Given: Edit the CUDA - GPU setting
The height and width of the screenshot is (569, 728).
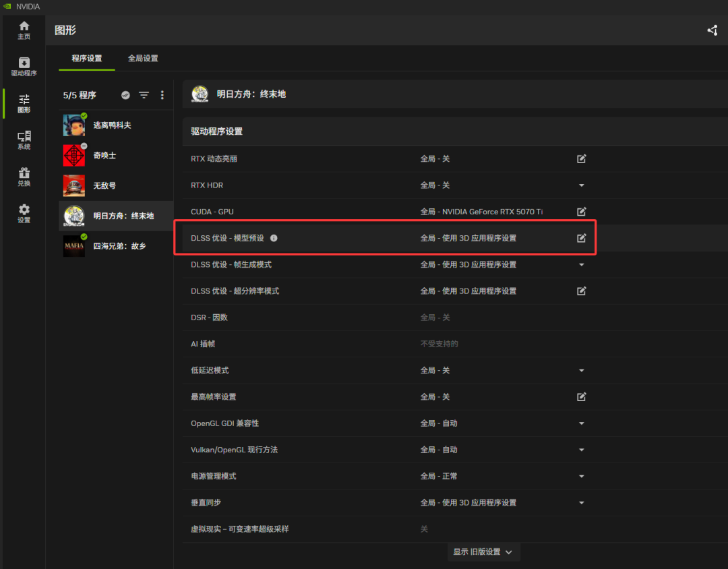Looking at the screenshot, I should coord(581,212).
